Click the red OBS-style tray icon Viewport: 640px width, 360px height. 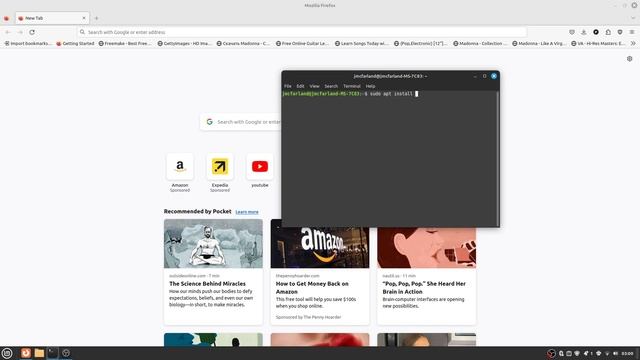coord(551,353)
